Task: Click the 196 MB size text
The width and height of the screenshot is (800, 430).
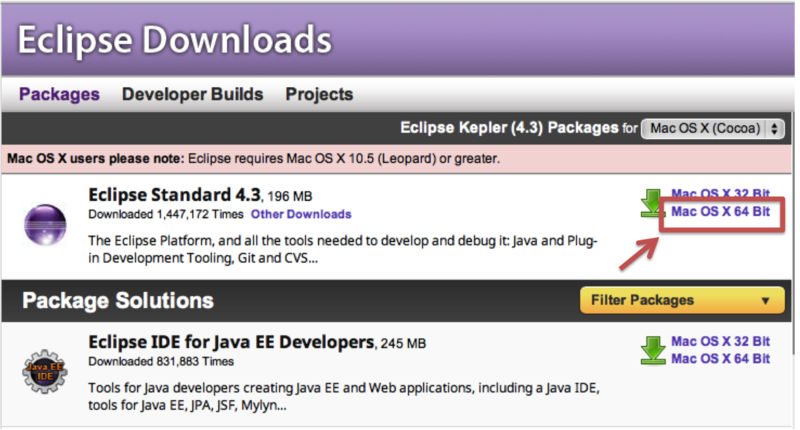Action: tap(290, 196)
